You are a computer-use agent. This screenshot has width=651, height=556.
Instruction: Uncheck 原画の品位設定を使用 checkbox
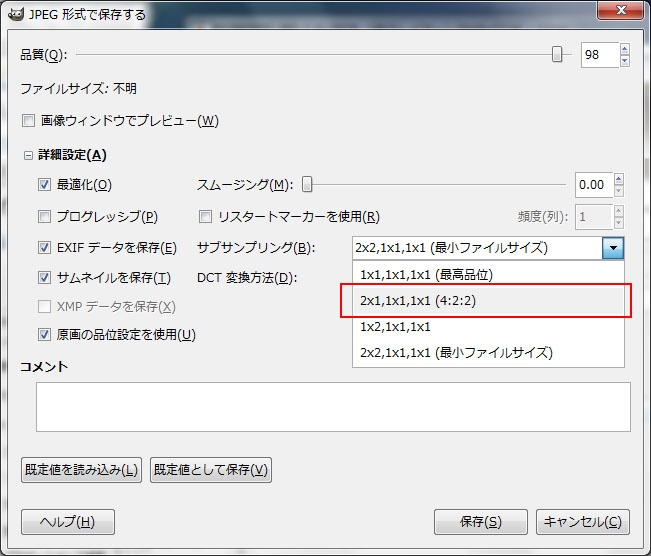pyautogui.click(x=44, y=334)
